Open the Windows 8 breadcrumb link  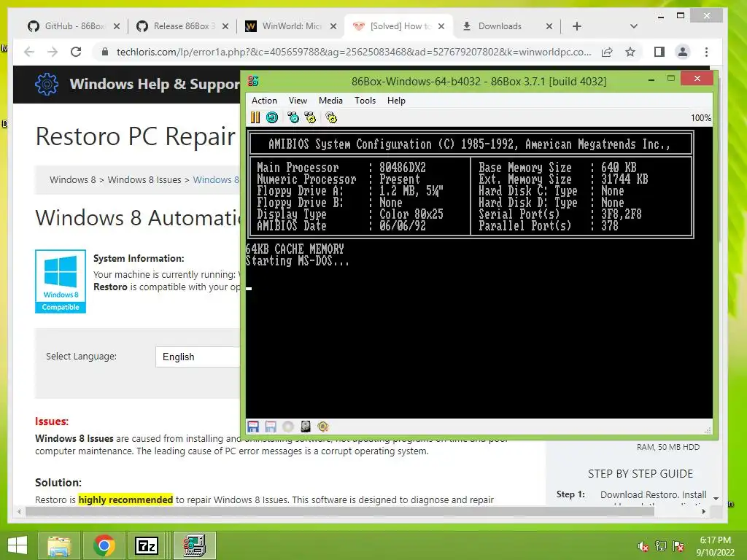pos(72,179)
